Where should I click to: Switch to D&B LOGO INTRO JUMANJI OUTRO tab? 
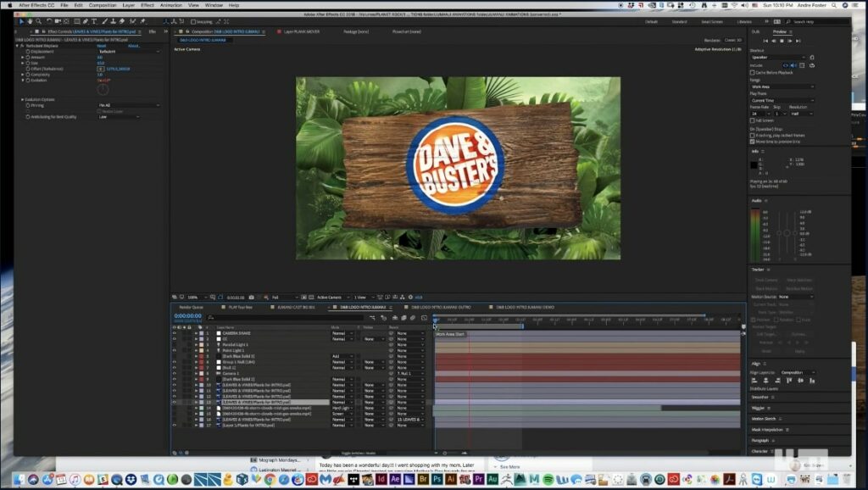tap(441, 307)
